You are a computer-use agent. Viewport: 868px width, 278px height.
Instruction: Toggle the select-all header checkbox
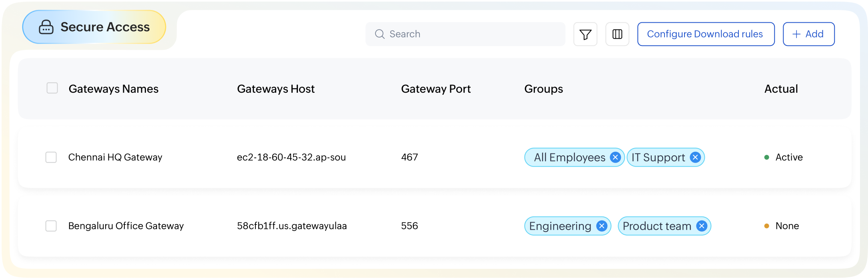[x=52, y=88]
